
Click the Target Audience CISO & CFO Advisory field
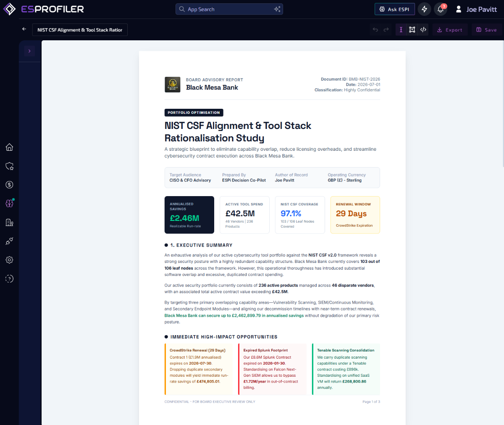tap(190, 178)
